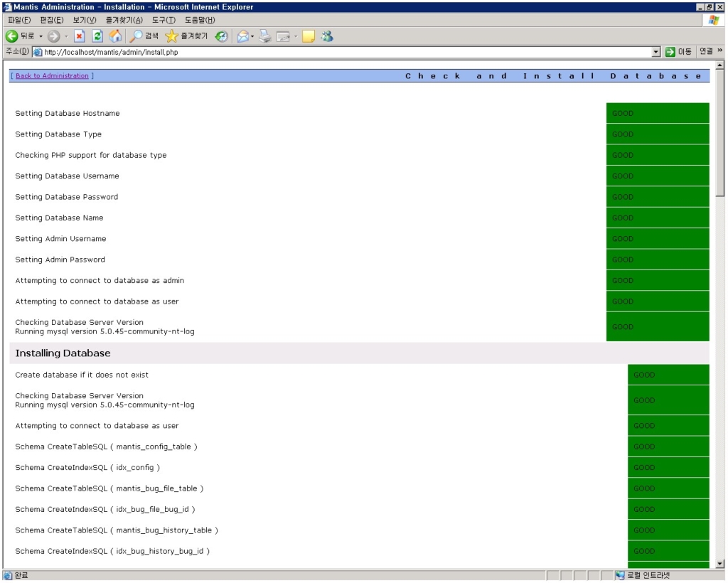Click the IE icon in title bar
The height and width of the screenshot is (583, 728).
(x=7, y=7)
